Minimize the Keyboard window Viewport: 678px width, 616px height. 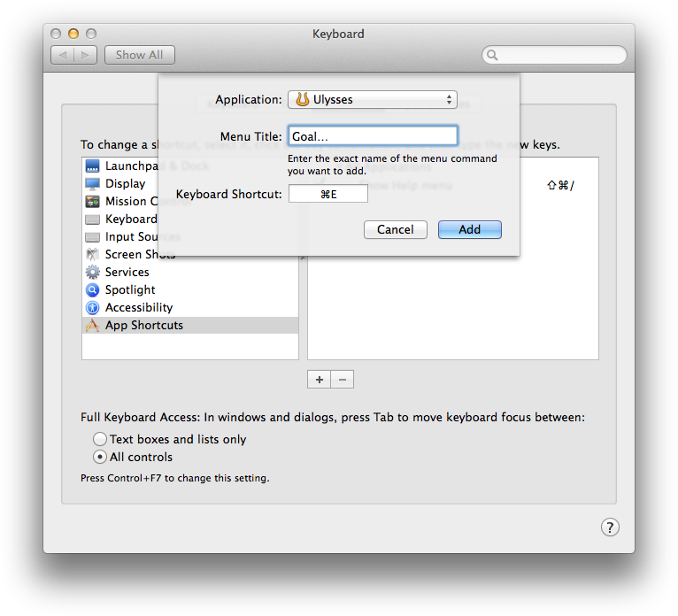(73, 34)
